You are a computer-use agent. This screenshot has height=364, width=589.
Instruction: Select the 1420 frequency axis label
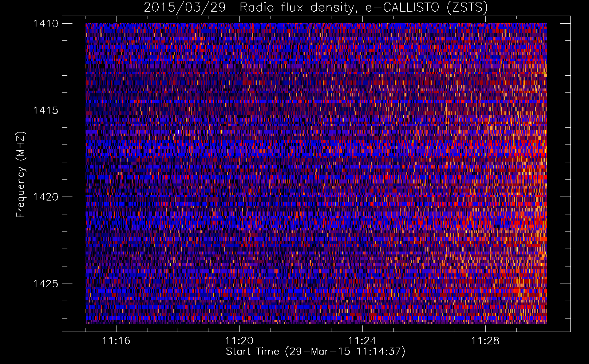tap(46, 197)
